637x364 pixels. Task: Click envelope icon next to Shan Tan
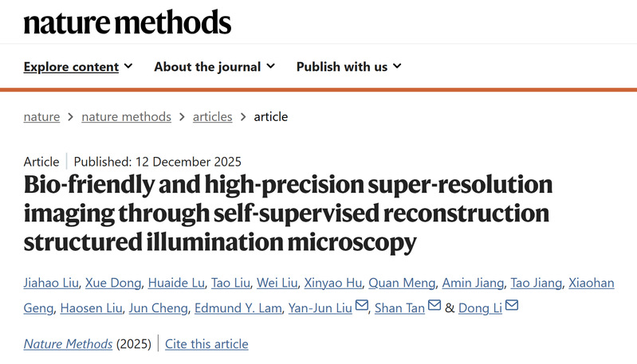tap(434, 306)
